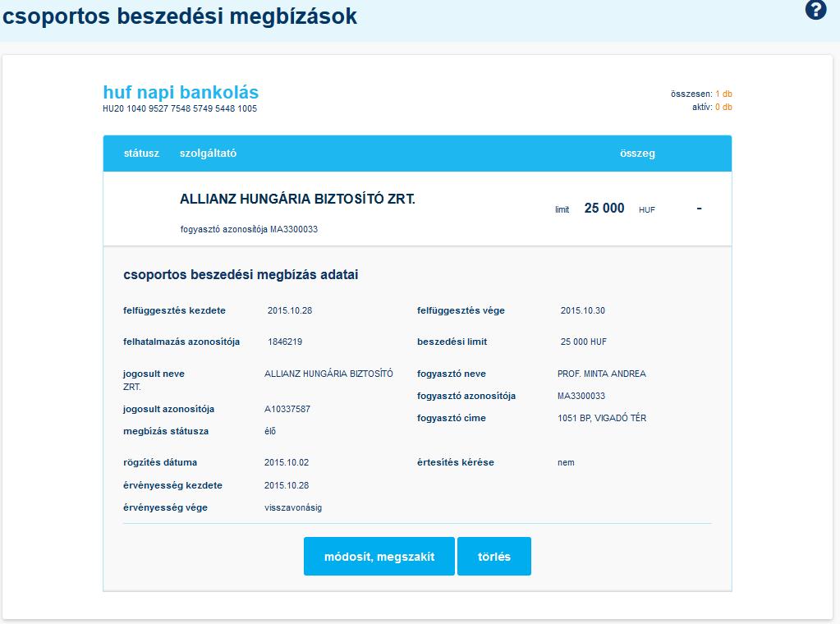
Task: Click értesítés kérése value nem
Action: (x=566, y=463)
